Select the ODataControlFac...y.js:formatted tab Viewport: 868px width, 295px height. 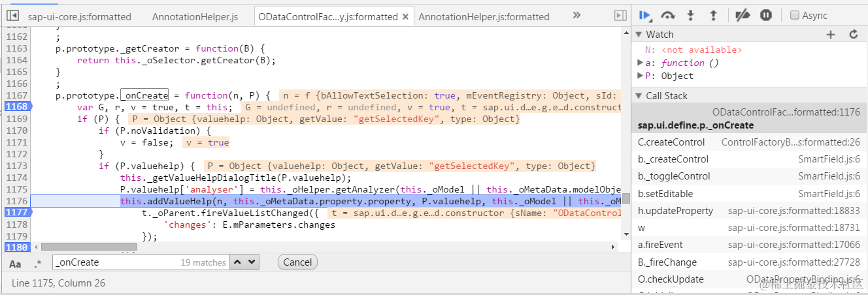tap(327, 16)
